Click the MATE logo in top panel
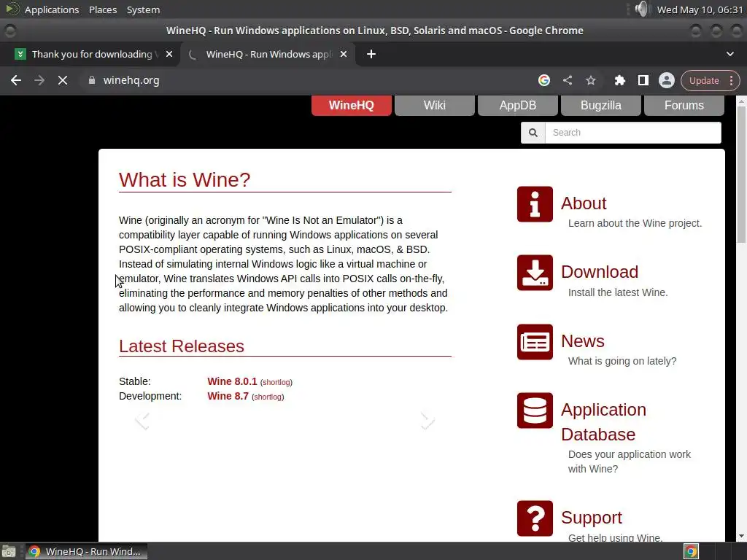747x560 pixels. [x=12, y=9]
